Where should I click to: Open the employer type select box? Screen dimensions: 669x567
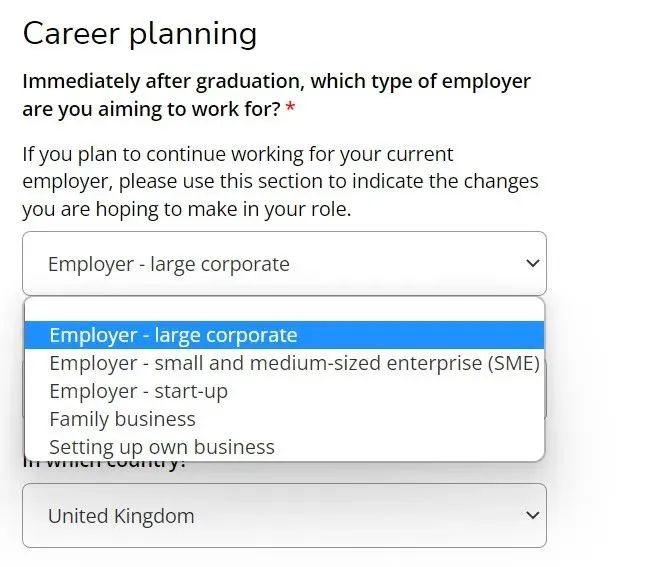pos(284,264)
